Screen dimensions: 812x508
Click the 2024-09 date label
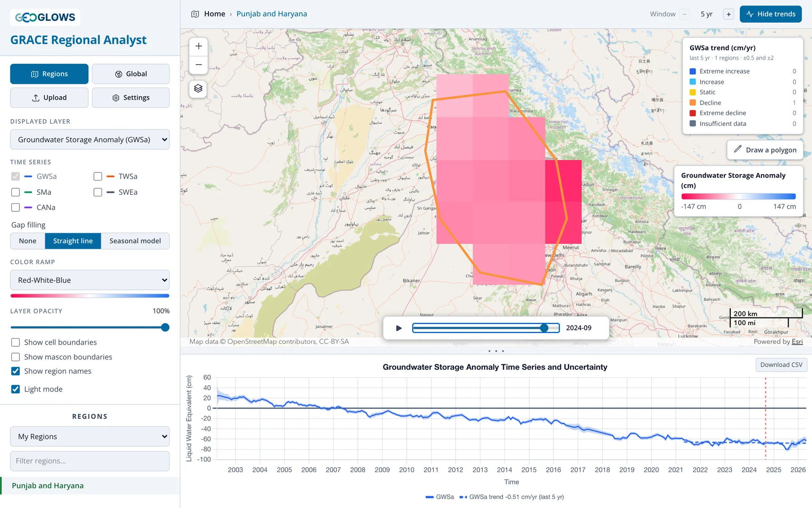pyautogui.click(x=579, y=328)
